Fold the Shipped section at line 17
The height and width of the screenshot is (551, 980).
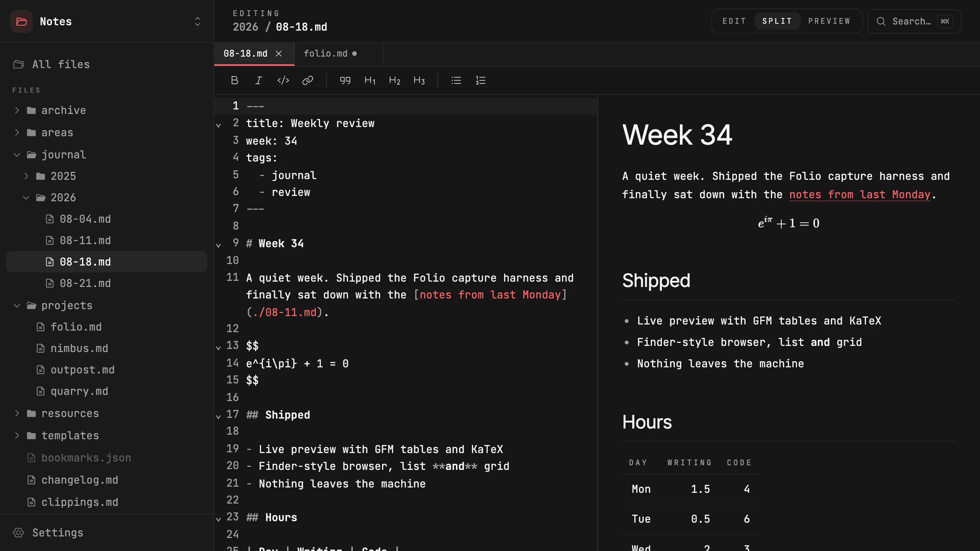tap(219, 416)
